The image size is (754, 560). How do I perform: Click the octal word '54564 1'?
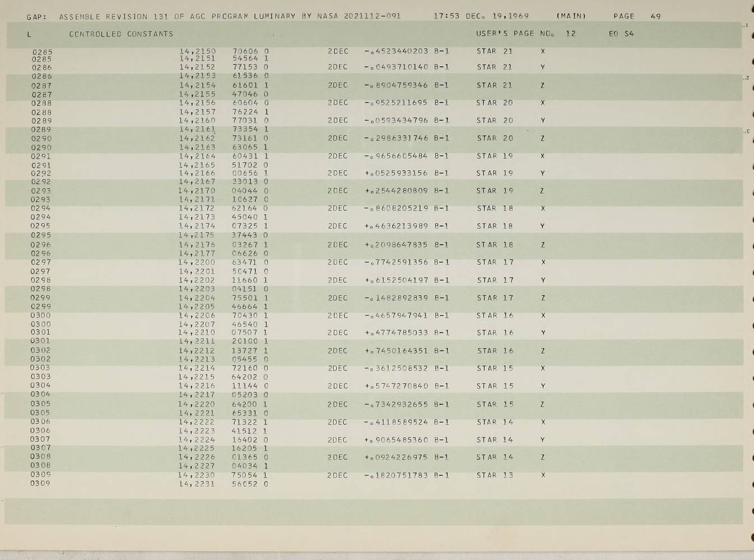click(250, 58)
